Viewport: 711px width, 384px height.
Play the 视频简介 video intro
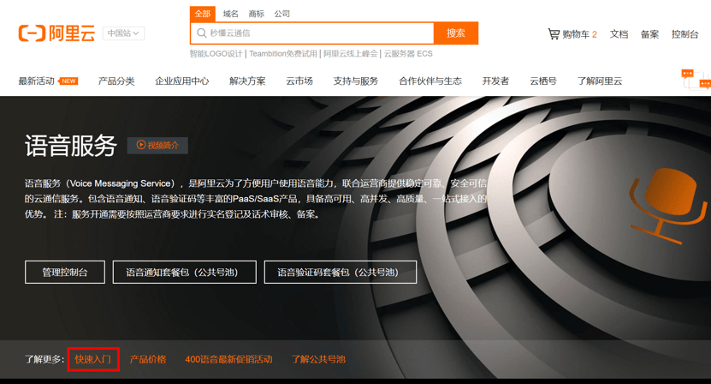pos(157,145)
